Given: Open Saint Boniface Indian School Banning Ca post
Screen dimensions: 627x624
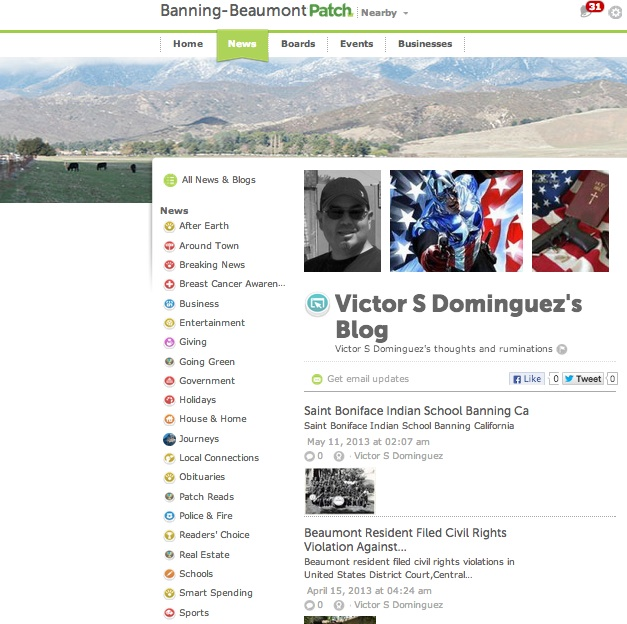Looking at the screenshot, I should (x=416, y=411).
